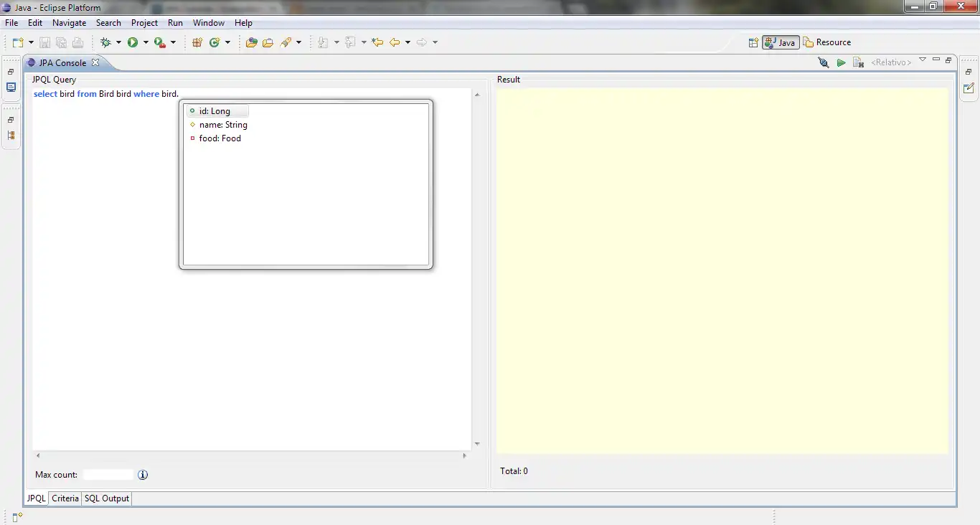
Task: Switch to the SQL Output bottom tab
Action: click(x=107, y=498)
